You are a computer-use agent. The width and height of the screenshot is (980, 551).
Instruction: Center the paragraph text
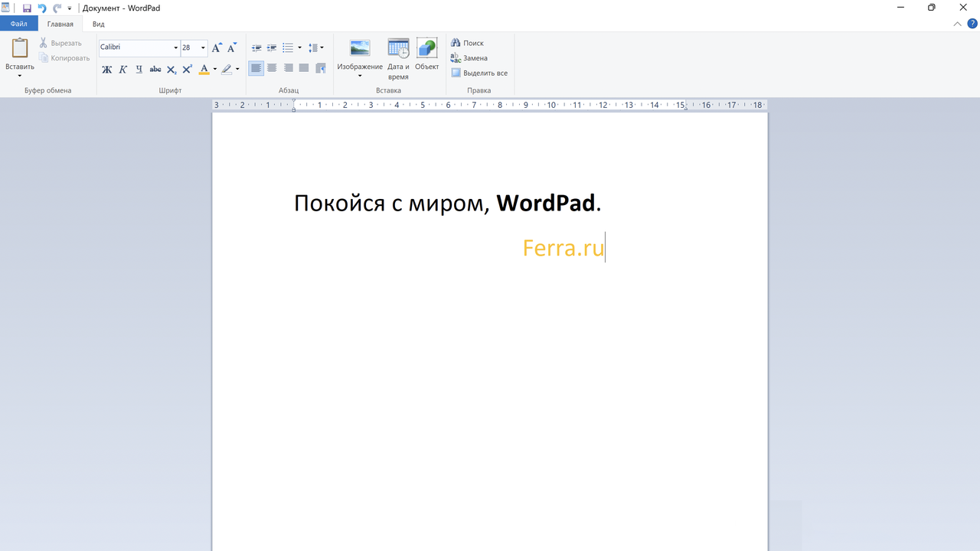coord(272,68)
